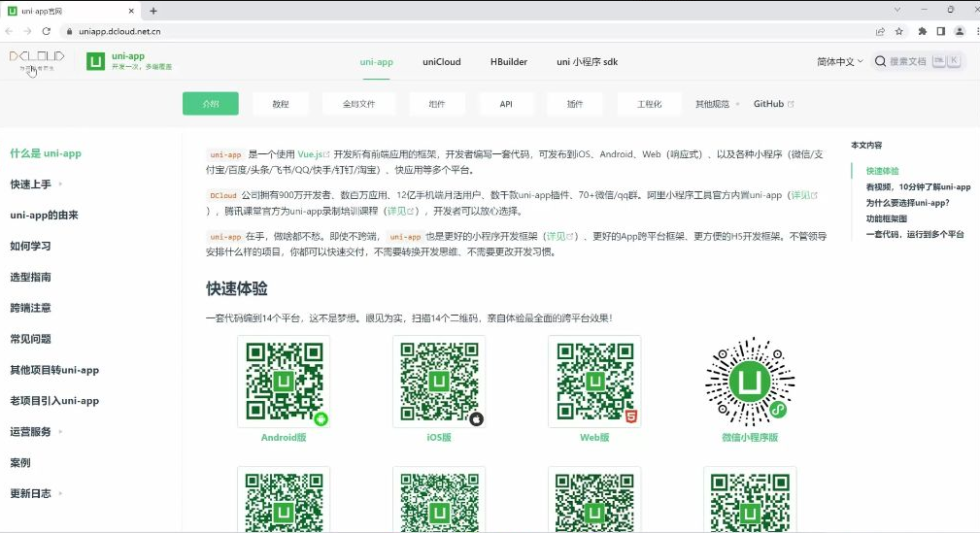This screenshot has height=533, width=980.
Task: Expand the 其他规范 dropdown menu
Action: point(718,104)
